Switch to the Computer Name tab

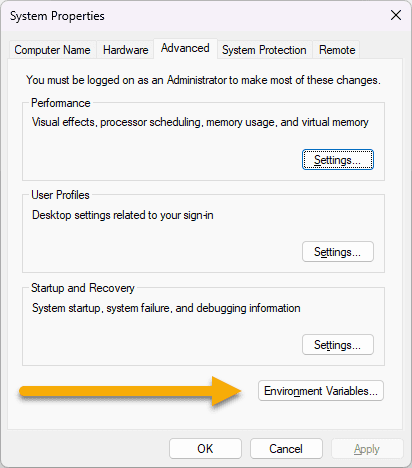click(53, 50)
